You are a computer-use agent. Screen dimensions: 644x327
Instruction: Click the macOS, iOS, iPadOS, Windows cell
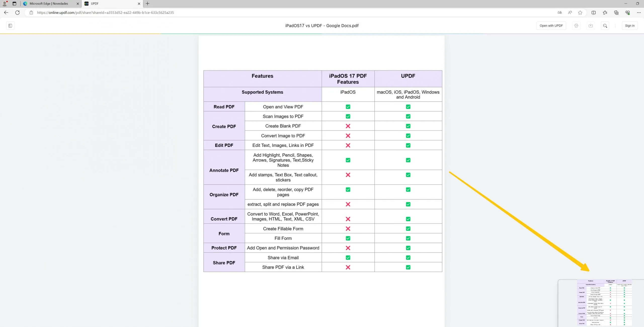pos(408,94)
